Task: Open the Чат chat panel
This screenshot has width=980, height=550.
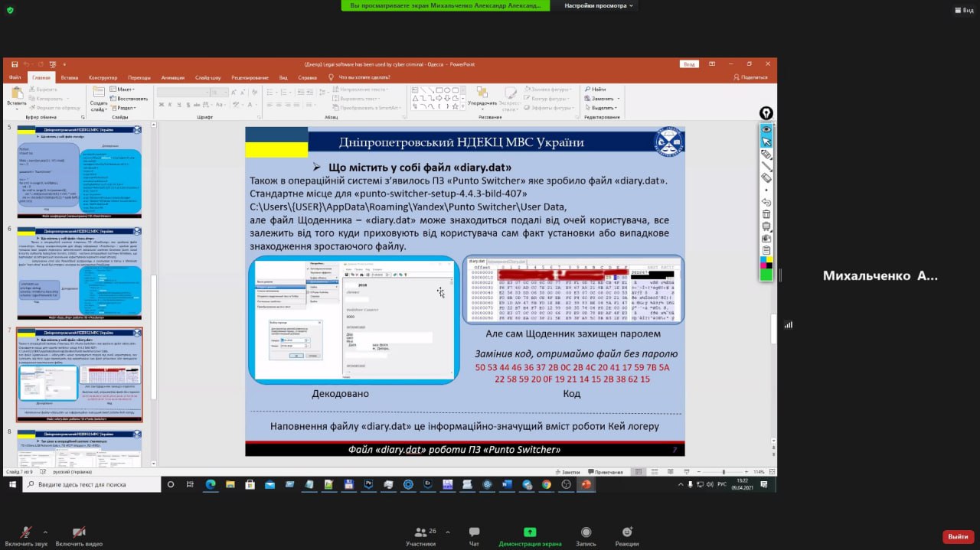Action: pos(474,536)
